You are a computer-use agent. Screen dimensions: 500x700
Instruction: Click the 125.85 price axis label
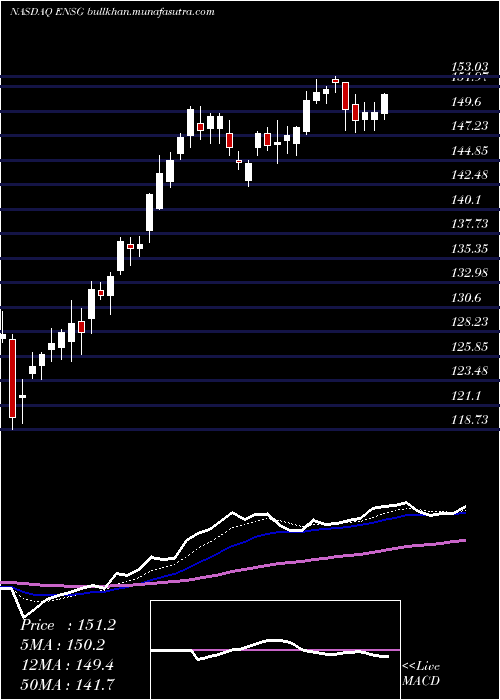tap(469, 346)
